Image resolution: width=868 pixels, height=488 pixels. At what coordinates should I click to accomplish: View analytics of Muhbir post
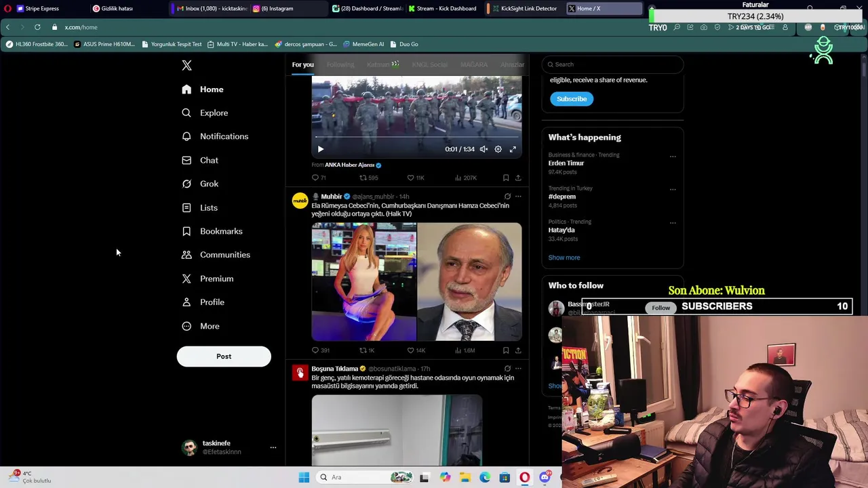[x=465, y=350]
